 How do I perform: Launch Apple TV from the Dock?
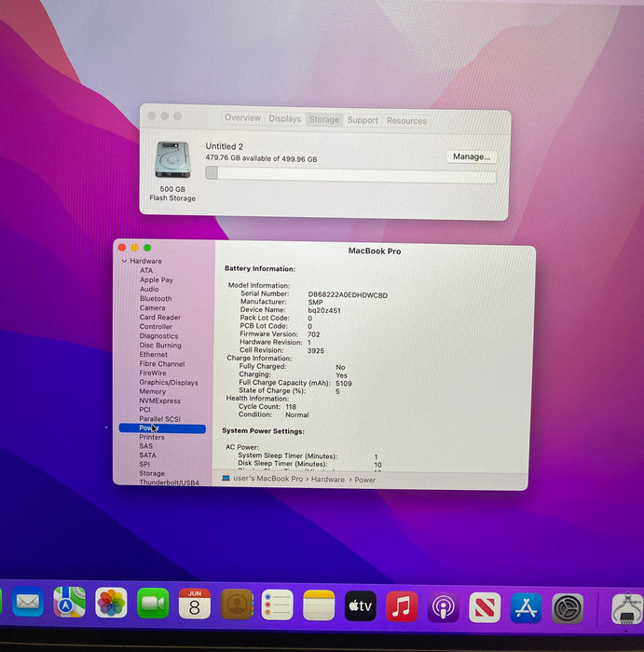pyautogui.click(x=361, y=606)
